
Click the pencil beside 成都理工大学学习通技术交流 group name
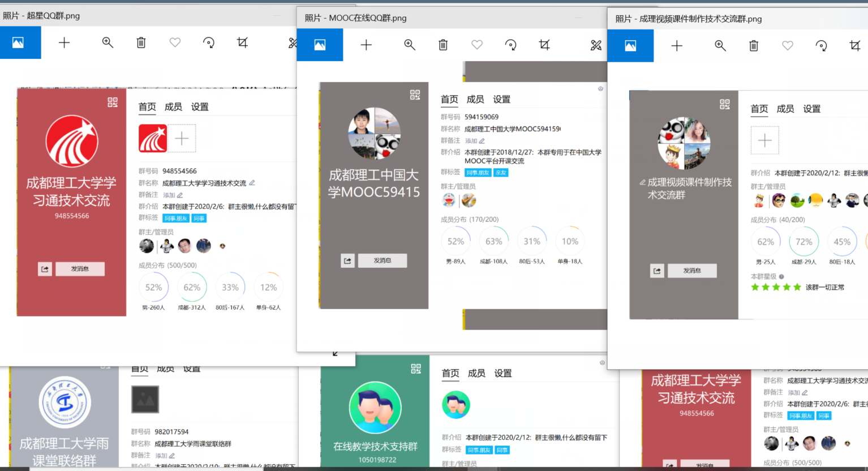click(x=252, y=183)
